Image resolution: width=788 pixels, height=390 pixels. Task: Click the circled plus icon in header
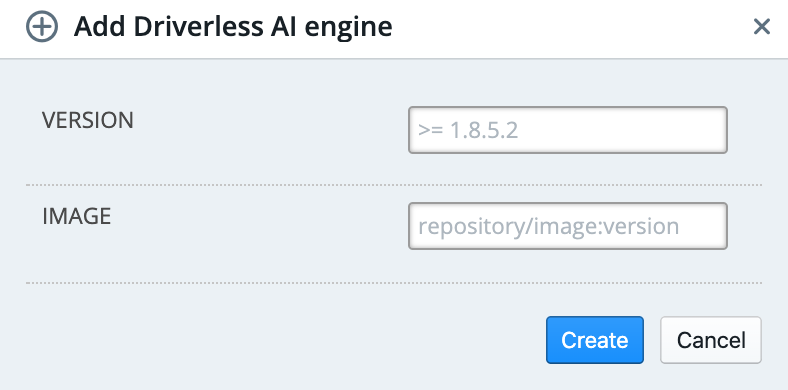click(x=42, y=27)
